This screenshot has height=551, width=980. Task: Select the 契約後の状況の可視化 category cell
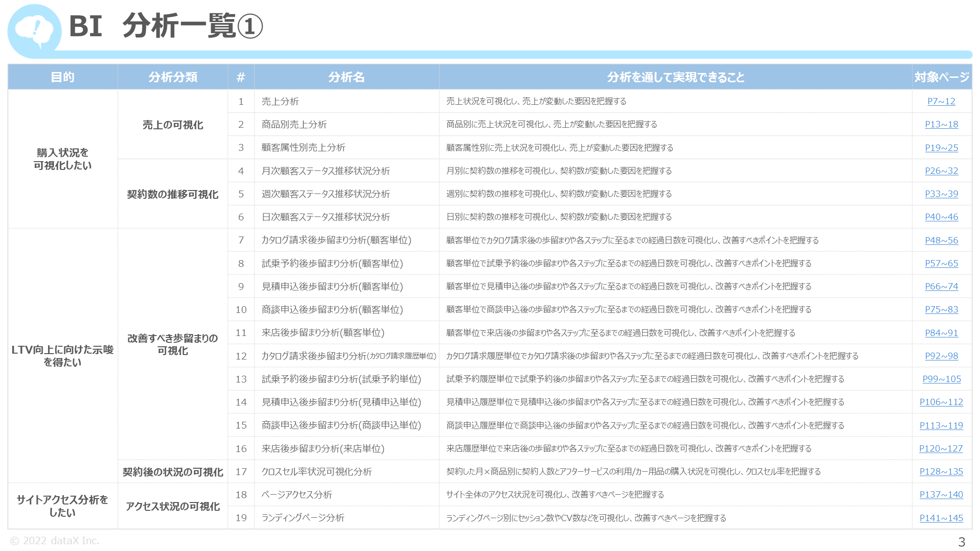tap(173, 472)
